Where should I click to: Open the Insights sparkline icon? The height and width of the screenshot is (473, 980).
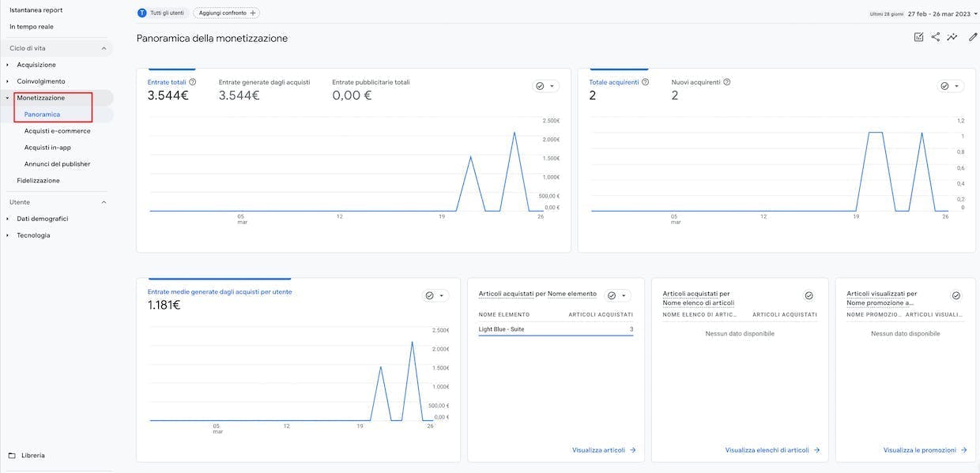click(953, 37)
